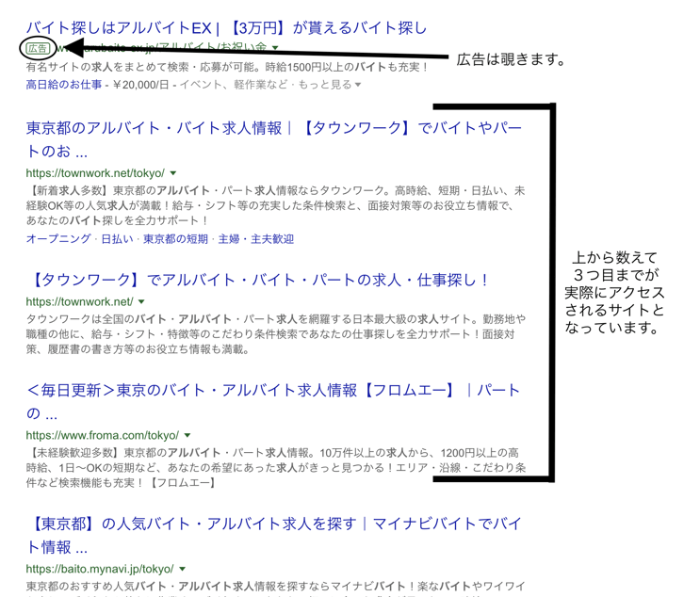Image resolution: width=700 pixels, height=597 pixels.
Task: Open 【東京都】の人気バイト マイナビバイト result title
Action: pyautogui.click(x=273, y=535)
